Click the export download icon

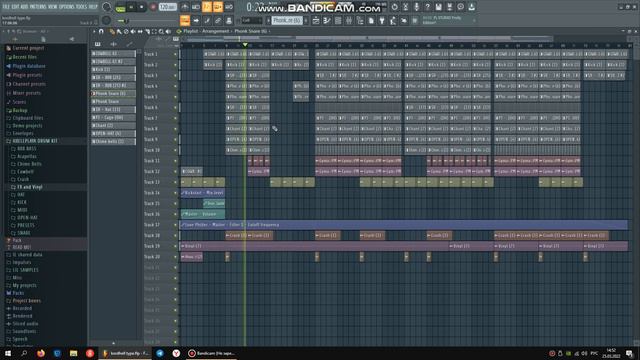click(471, 7)
